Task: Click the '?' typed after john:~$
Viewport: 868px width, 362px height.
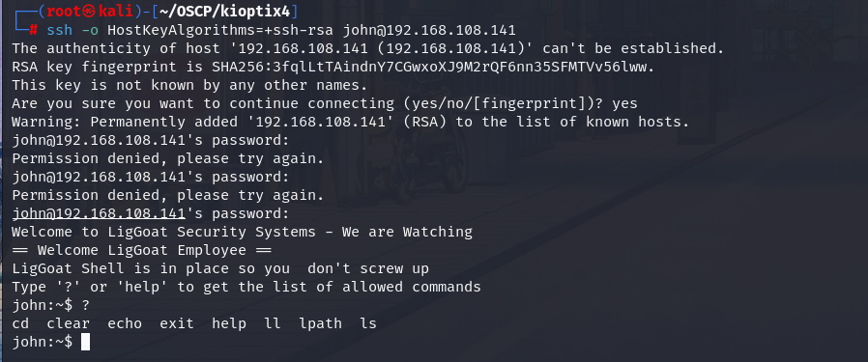Action: (85, 305)
